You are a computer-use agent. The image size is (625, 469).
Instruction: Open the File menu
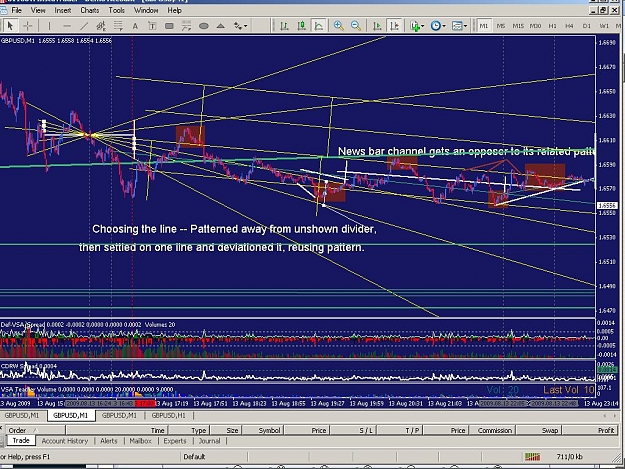point(16,10)
